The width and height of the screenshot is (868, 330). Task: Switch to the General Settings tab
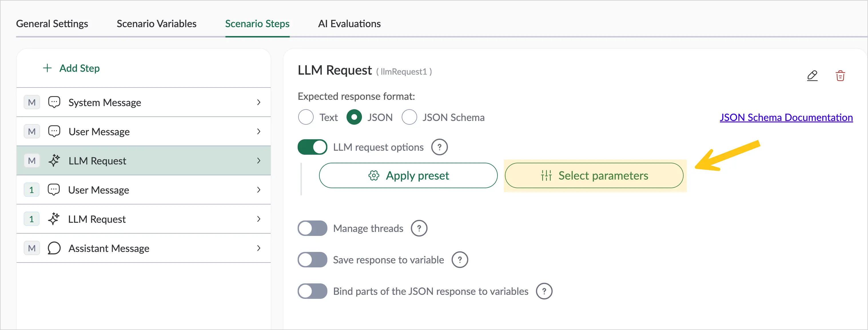coord(52,24)
